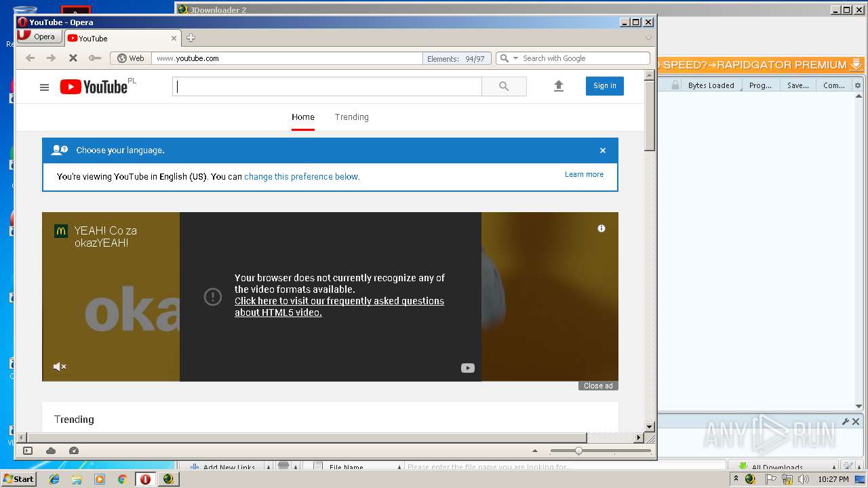Click the horizontal scrollbar right arrow

(638, 438)
